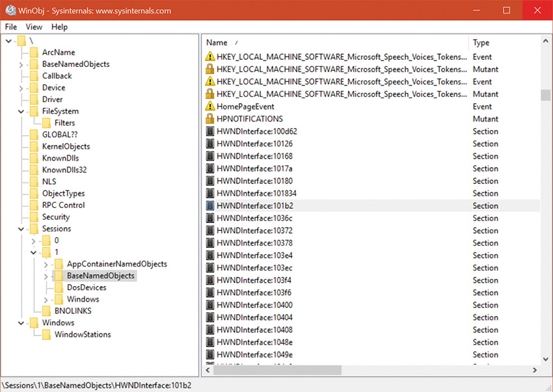Click the WinObj application icon in title bar
553x392 pixels.
click(x=10, y=10)
